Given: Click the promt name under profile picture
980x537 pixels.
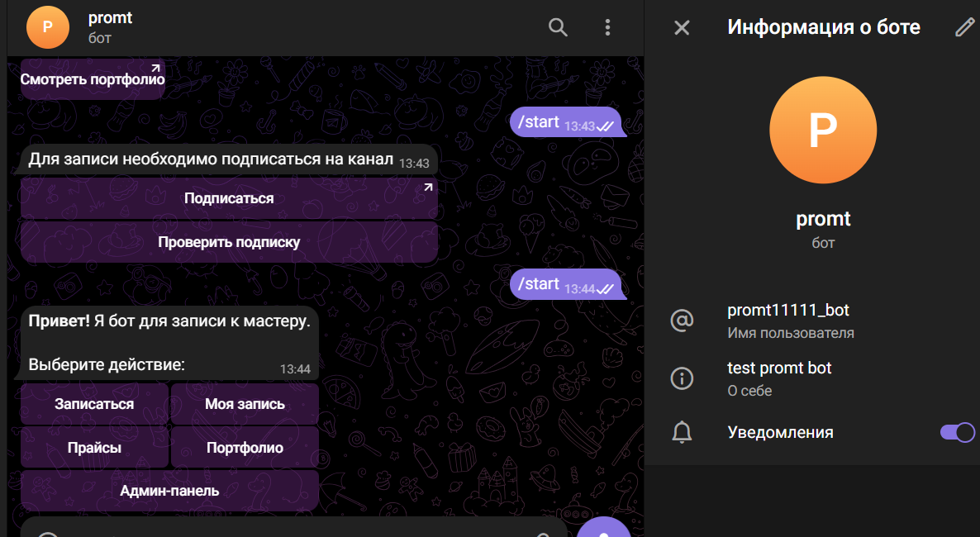Looking at the screenshot, I should click(822, 219).
